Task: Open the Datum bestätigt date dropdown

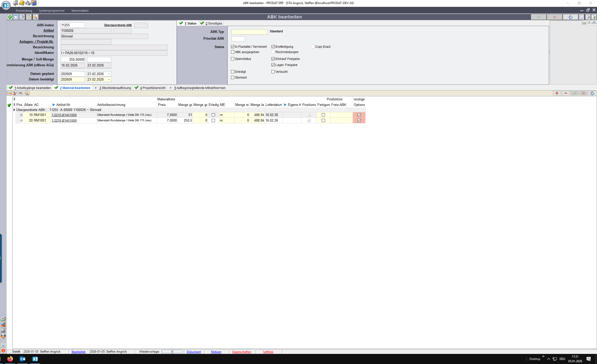Action: pyautogui.click(x=109, y=80)
